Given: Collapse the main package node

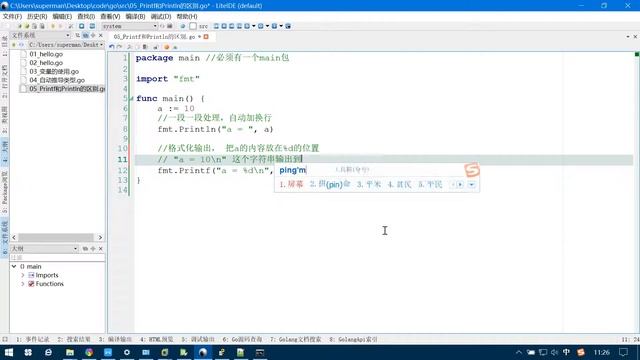Looking at the screenshot, I should point(14,267).
